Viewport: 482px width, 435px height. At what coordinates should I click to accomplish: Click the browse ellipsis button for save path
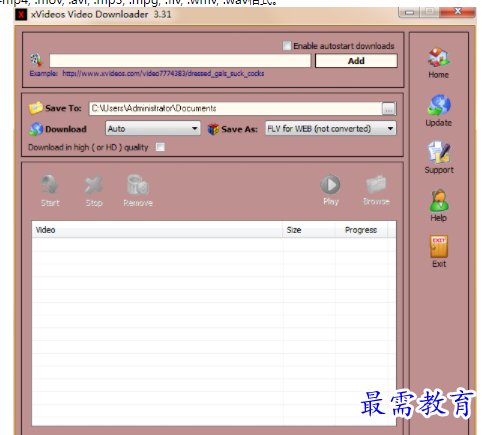pyautogui.click(x=389, y=109)
